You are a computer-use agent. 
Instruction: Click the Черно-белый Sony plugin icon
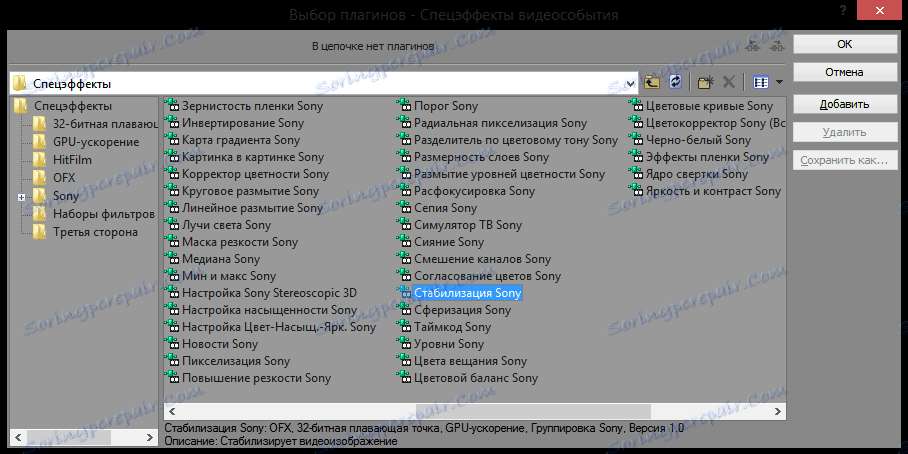(x=636, y=140)
